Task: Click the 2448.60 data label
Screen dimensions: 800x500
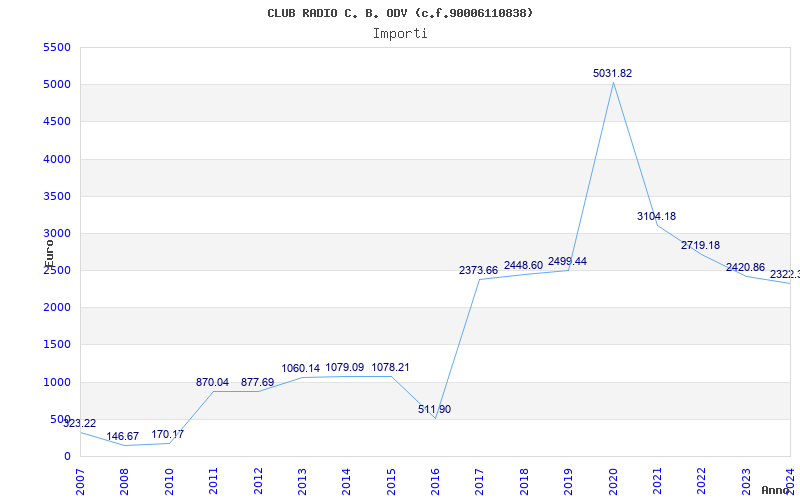Action: coord(523,265)
